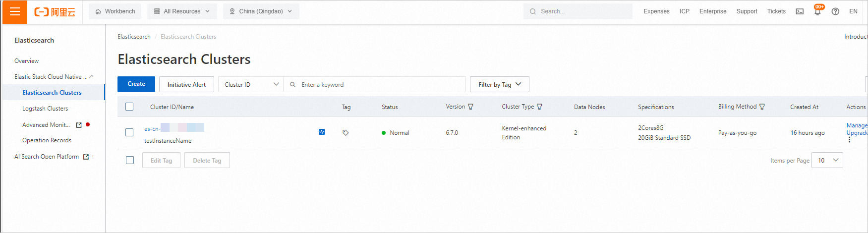The height and width of the screenshot is (233, 868).
Task: Go to Logstash Clusters in sidebar
Action: coord(45,109)
